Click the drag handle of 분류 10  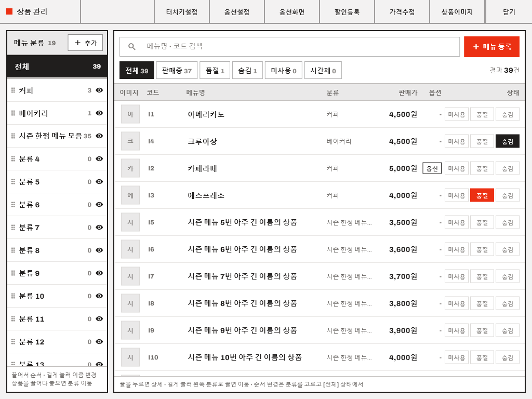[13, 296]
